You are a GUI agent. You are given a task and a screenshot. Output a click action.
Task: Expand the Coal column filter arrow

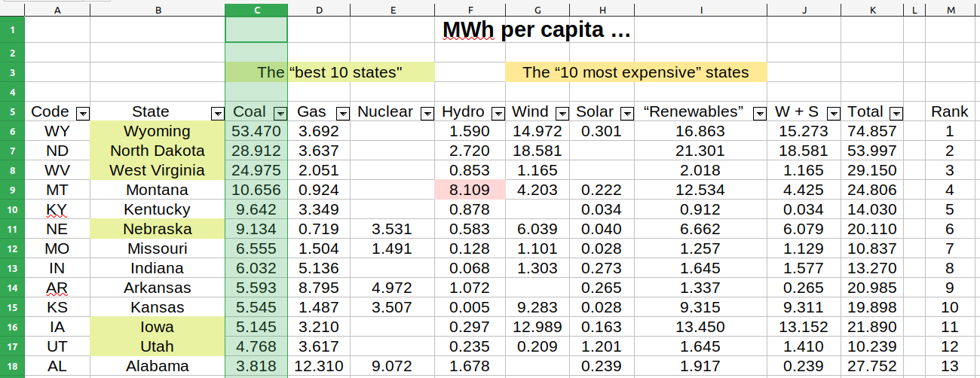pos(280,113)
